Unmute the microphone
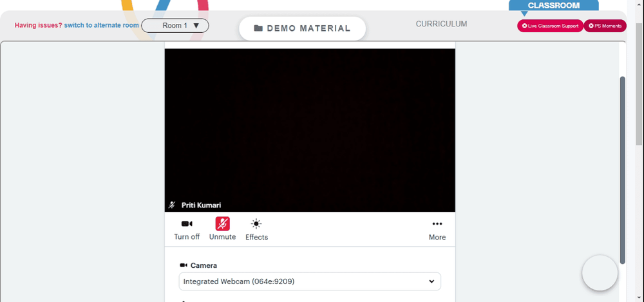Viewport: 644px width, 302px height. pyautogui.click(x=222, y=229)
